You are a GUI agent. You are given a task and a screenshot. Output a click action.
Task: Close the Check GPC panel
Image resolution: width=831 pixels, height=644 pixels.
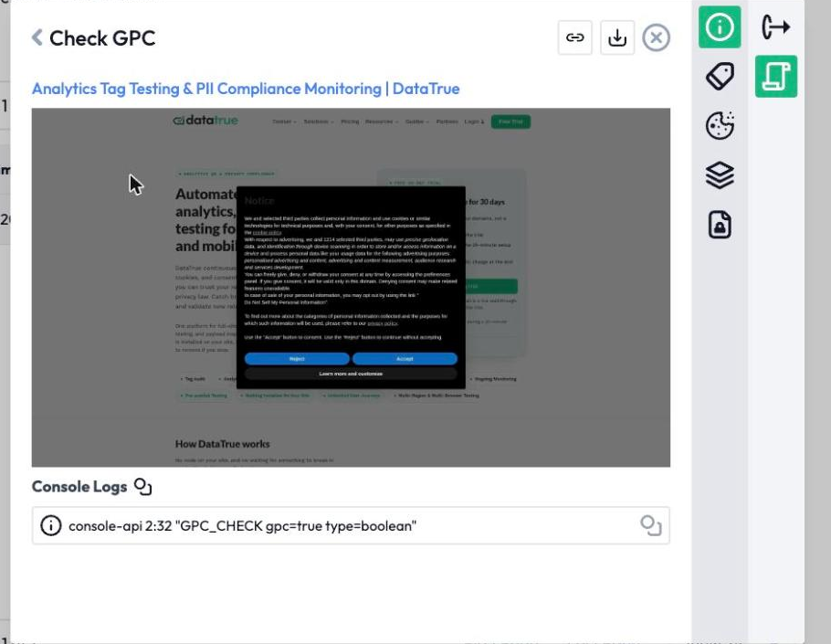(x=656, y=37)
